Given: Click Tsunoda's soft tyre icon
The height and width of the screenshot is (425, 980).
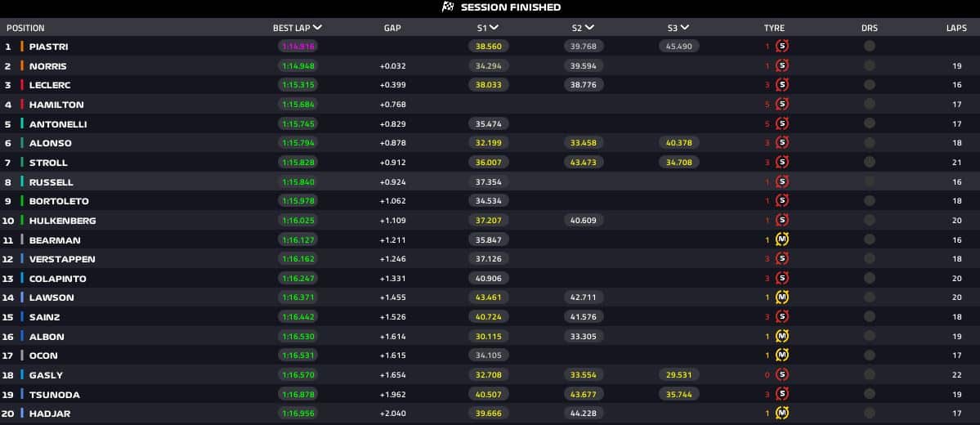Looking at the screenshot, I should point(782,394).
